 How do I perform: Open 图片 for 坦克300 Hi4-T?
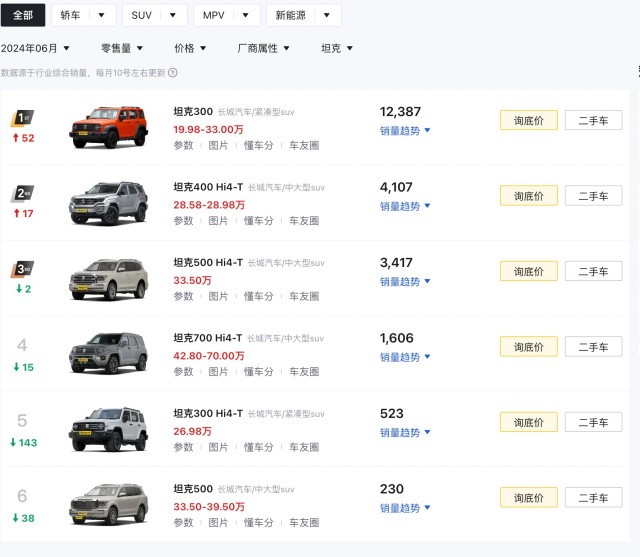pos(218,448)
